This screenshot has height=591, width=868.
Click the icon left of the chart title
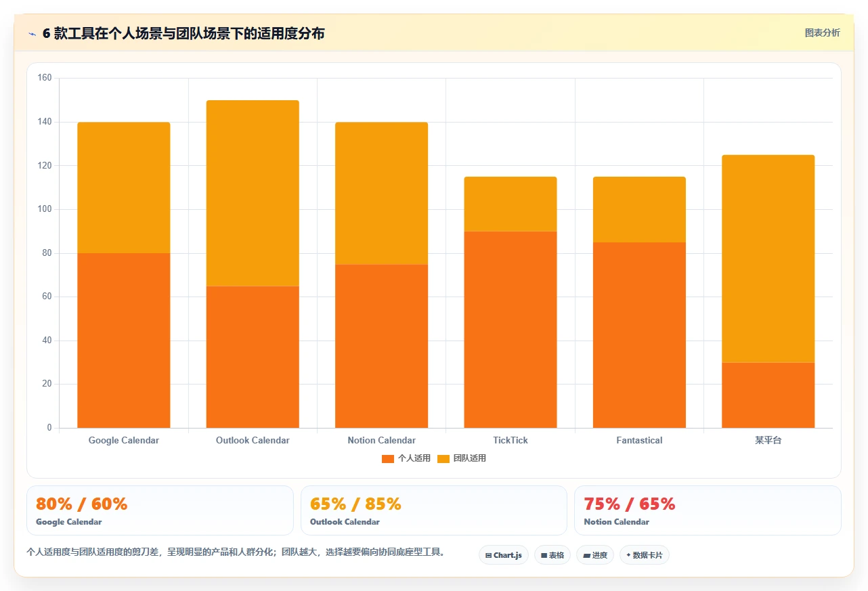pyautogui.click(x=32, y=34)
